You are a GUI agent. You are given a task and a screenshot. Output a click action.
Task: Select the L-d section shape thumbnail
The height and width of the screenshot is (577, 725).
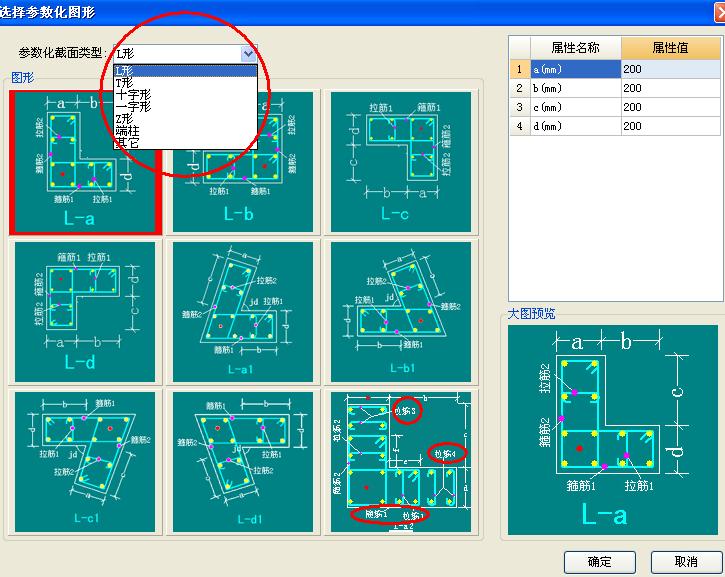tap(85, 312)
